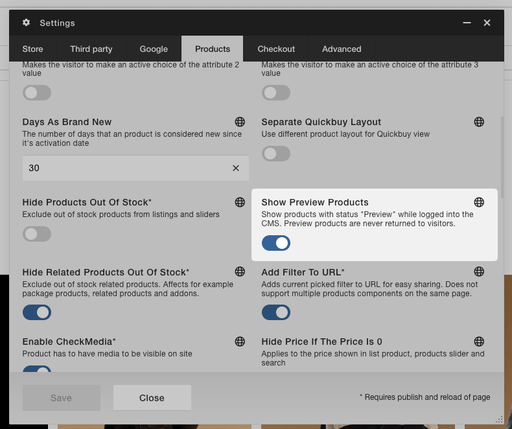512x429 pixels.
Task: Click the globe icon beside Enable CheckMedia
Action: click(x=240, y=341)
